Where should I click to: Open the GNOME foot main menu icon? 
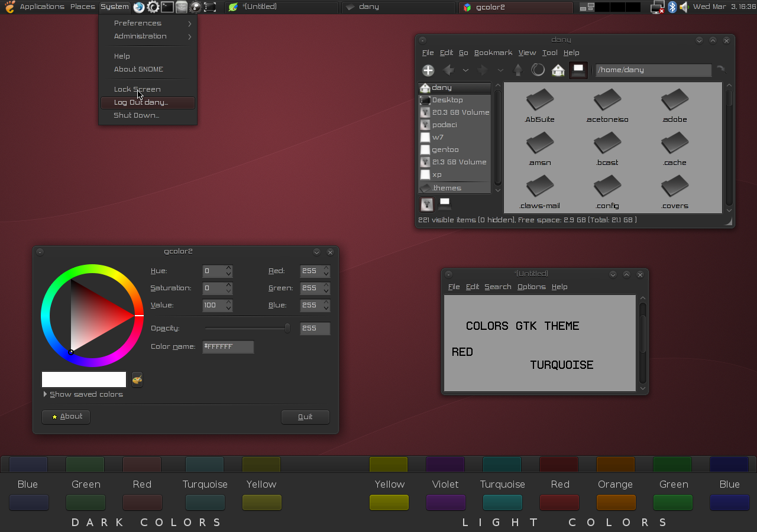(9, 7)
